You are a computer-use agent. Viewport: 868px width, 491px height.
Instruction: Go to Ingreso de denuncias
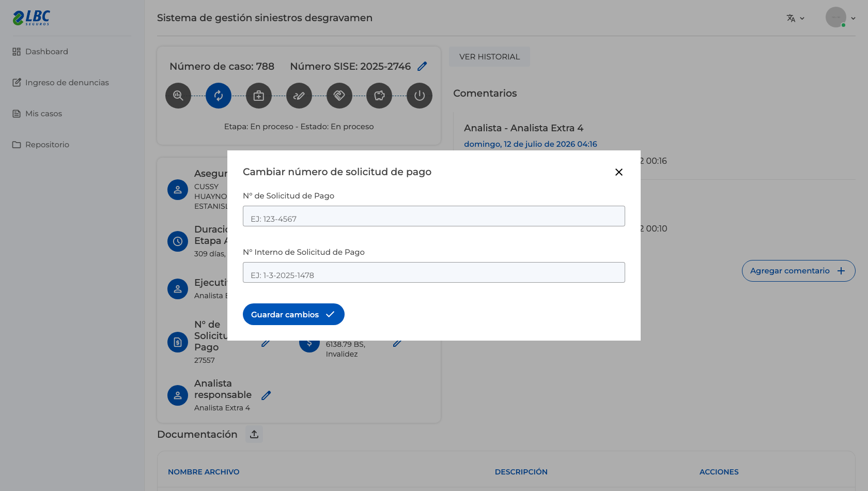(60, 83)
